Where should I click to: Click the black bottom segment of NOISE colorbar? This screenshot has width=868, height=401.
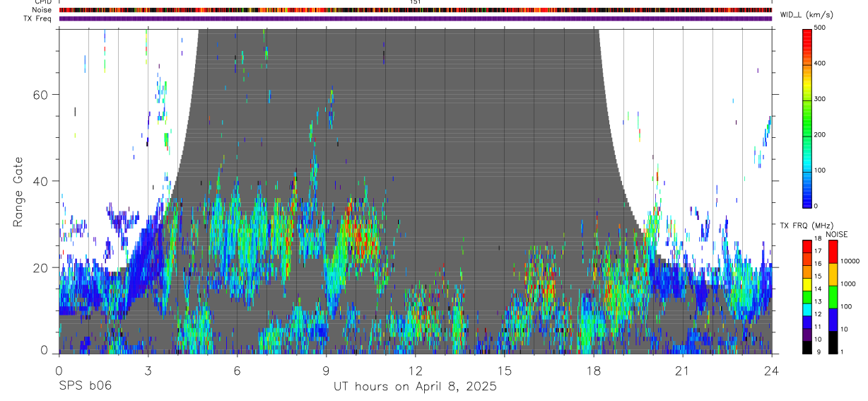pyautogui.click(x=833, y=342)
